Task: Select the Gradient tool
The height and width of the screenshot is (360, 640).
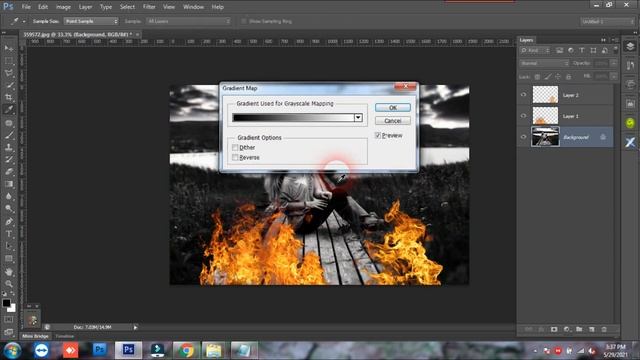Action: tap(9, 184)
